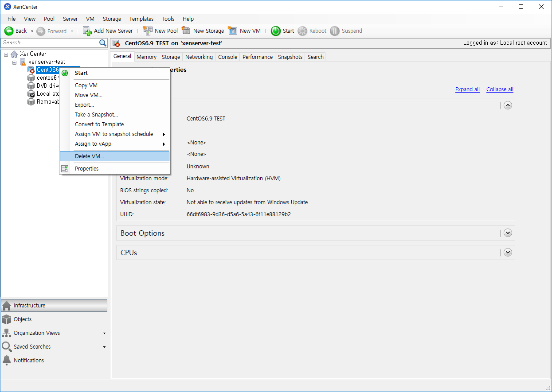The width and height of the screenshot is (552, 392).
Task: Choose Delete VM... from context menu
Action: [115, 156]
